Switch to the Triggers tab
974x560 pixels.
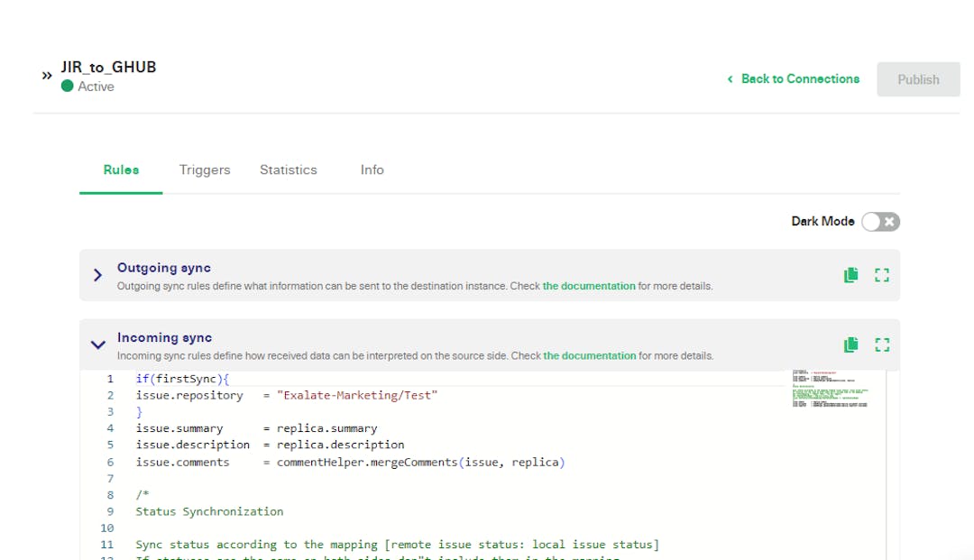click(x=205, y=170)
